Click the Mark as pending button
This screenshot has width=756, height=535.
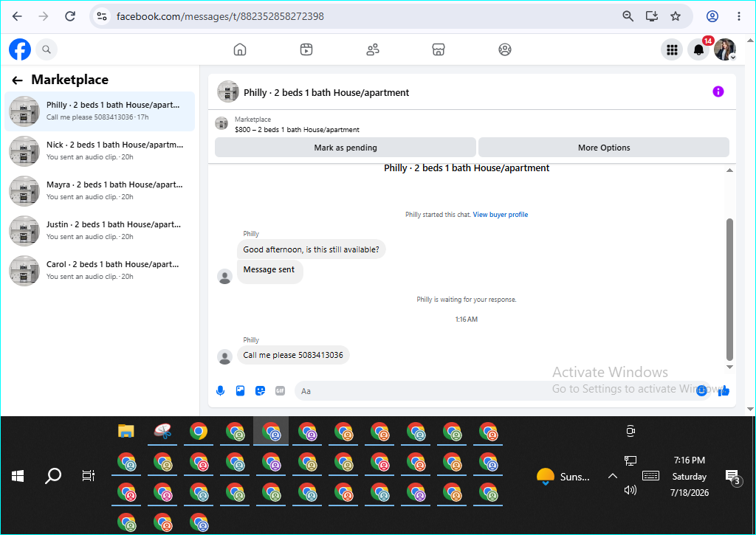[346, 148]
